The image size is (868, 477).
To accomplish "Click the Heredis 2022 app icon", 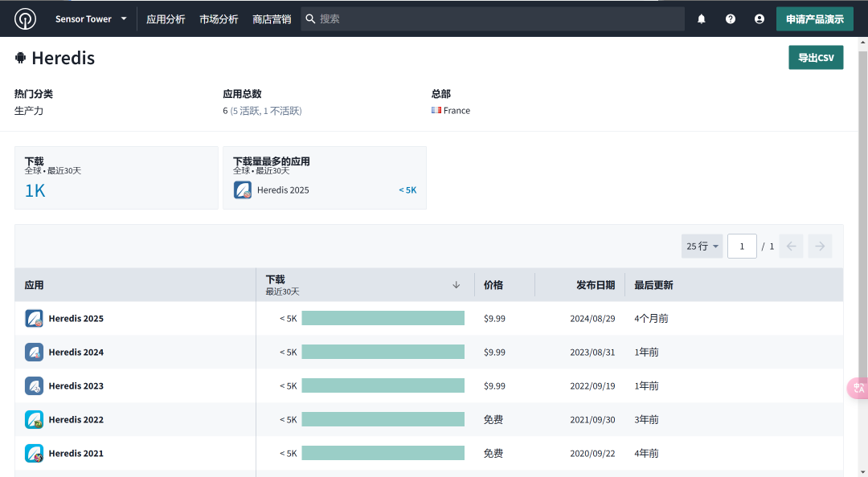I will 34,419.
